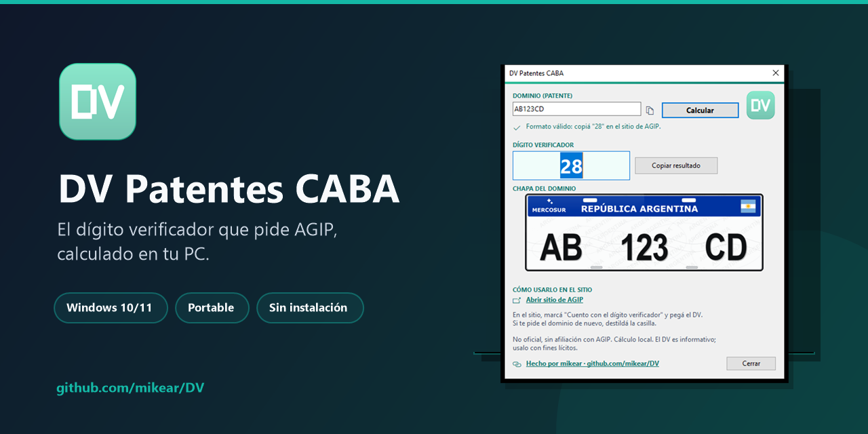The image size is (868, 434).
Task: Click the Calcular button
Action: [700, 111]
